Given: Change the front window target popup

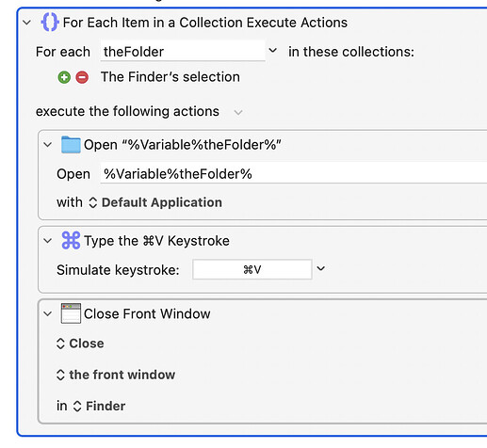Looking at the screenshot, I should click(x=116, y=375).
